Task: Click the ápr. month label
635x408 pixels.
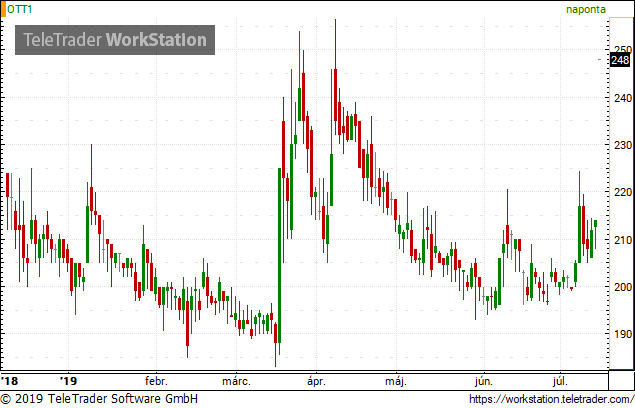Action: 316,381
